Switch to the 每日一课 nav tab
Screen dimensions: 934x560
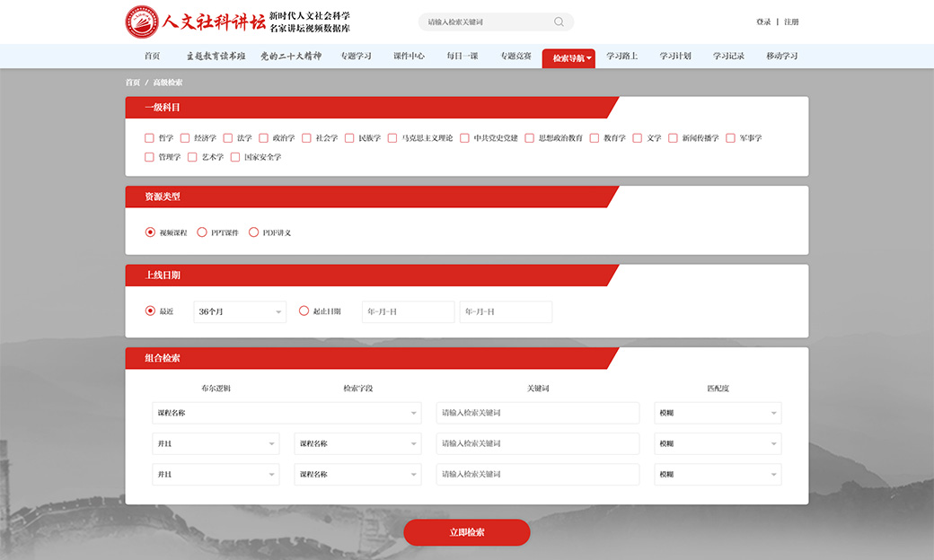(463, 56)
